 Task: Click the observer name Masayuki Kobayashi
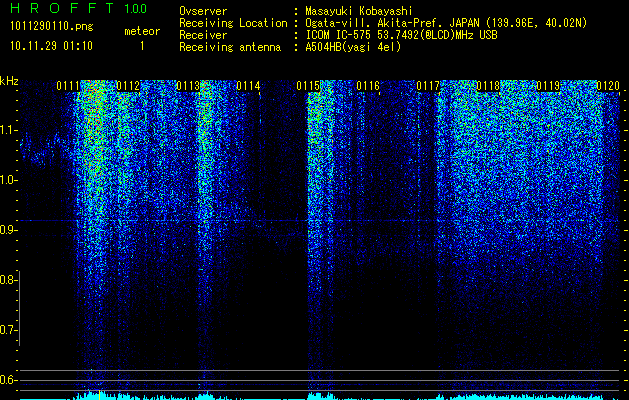click(x=359, y=11)
